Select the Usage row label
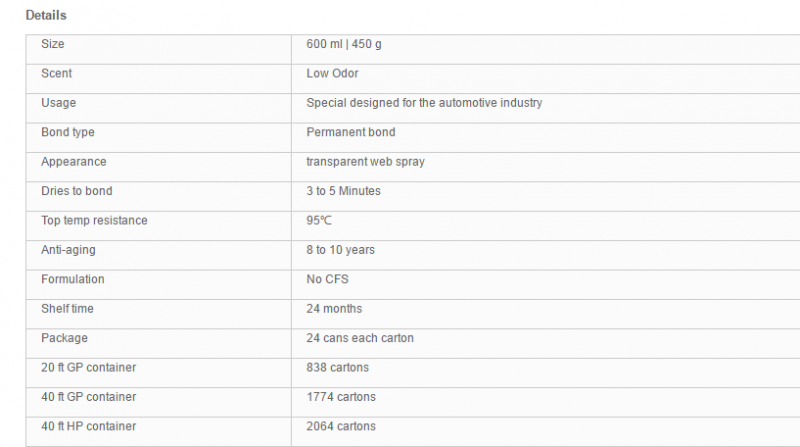Screen dimensions: 800x447 point(59,103)
